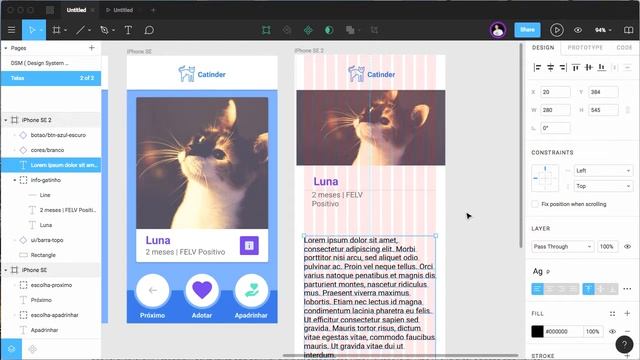The width and height of the screenshot is (640, 360).
Task: Click the rotation angle field
Action: pyautogui.click(x=555, y=128)
